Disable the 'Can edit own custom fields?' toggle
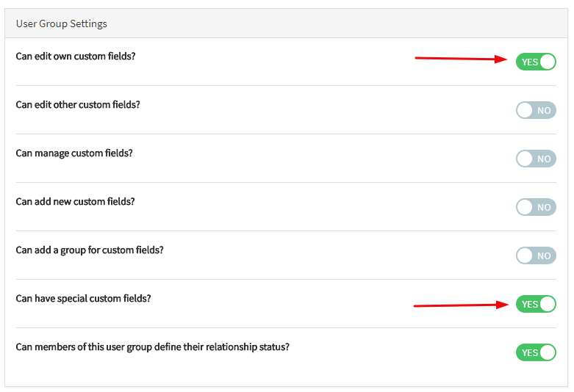Image resolution: width=574 pixels, height=392 pixels. point(536,62)
